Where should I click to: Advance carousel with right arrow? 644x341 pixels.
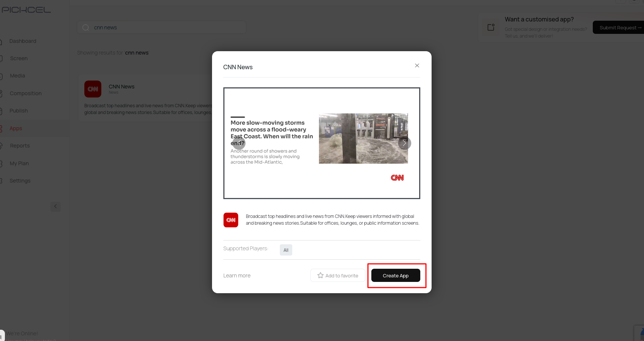point(404,143)
